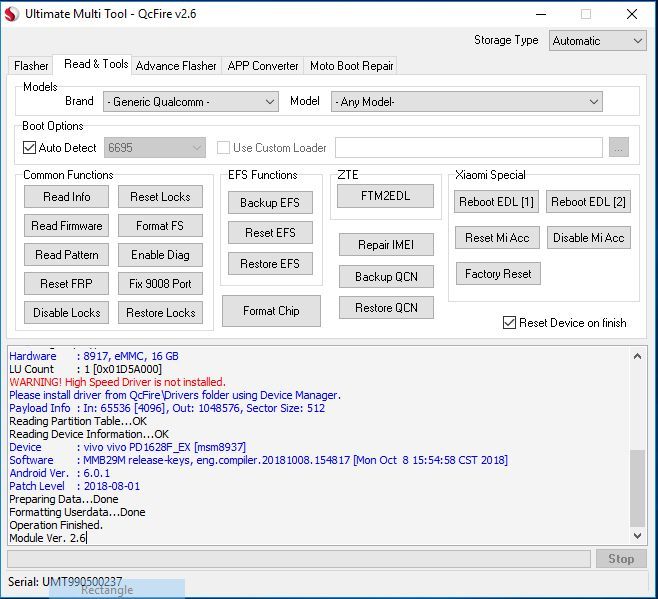Click the Android Ver. 6.0.1 line
Viewport: 658px width, 599px height.
[60, 473]
